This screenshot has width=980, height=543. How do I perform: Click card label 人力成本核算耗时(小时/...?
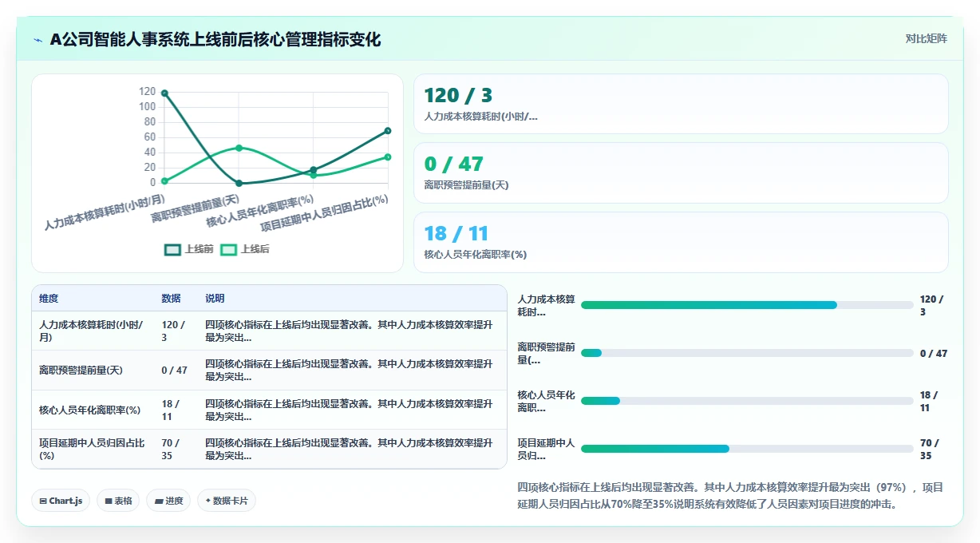coord(481,117)
